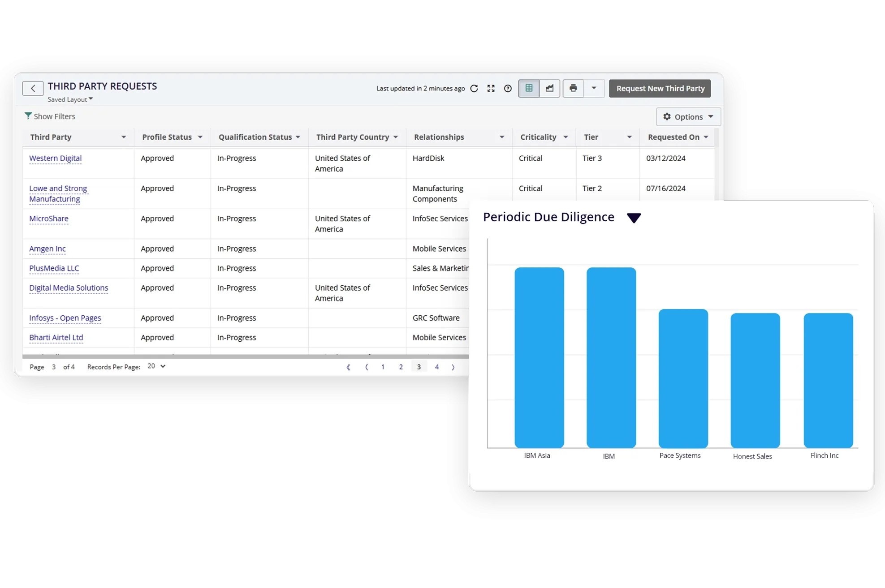Refresh the third party requests list
The height and width of the screenshot is (588, 885).
pyautogui.click(x=474, y=88)
